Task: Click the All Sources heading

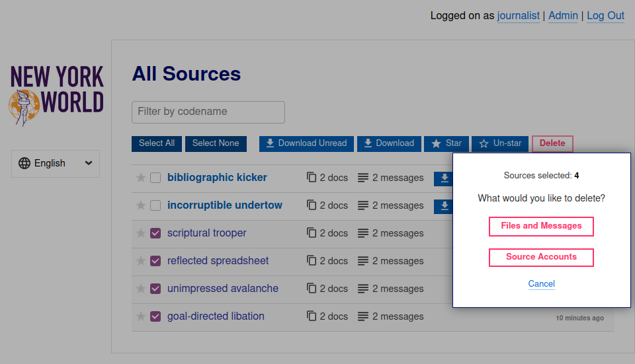Action: 187,74
